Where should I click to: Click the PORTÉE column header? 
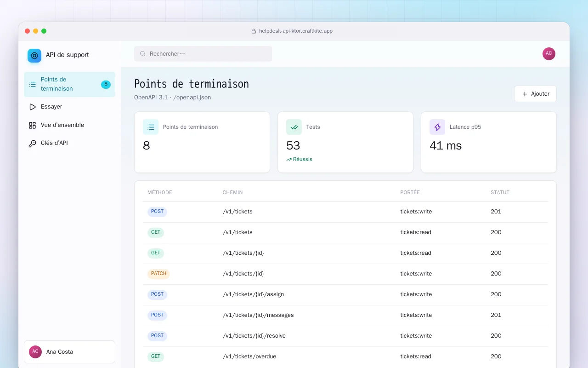pyautogui.click(x=410, y=192)
